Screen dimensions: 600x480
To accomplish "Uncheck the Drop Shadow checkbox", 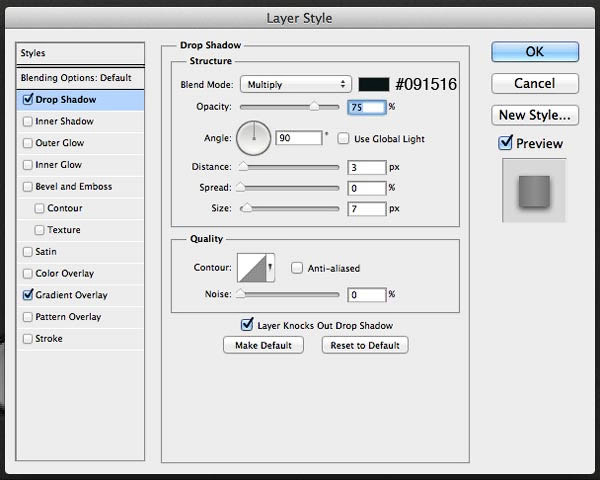I will pyautogui.click(x=28, y=100).
